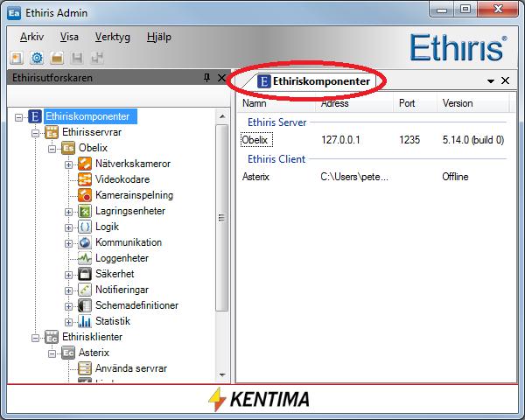The image size is (525, 420).
Task: Click the Notifieringar icon
Action: 85,290
